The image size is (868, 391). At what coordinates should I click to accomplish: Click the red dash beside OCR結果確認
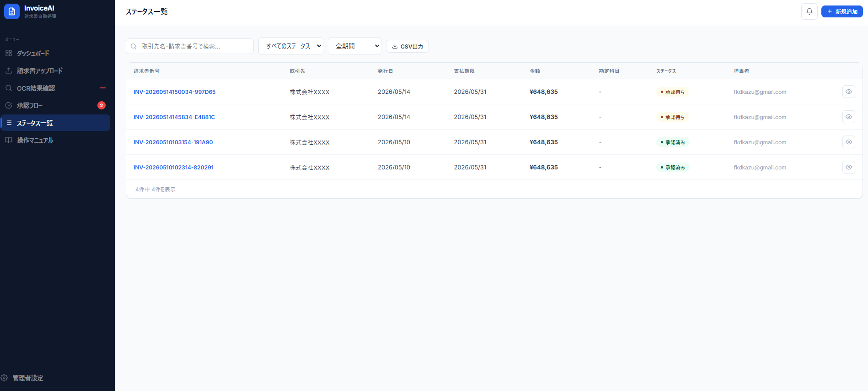tap(103, 88)
